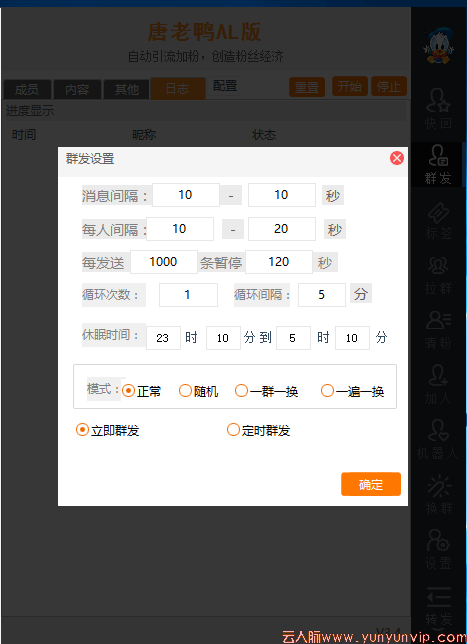Image resolution: width=467 pixels, height=644 pixels.
Task: Open the 清粉 clean followers icon
Action: (x=438, y=329)
